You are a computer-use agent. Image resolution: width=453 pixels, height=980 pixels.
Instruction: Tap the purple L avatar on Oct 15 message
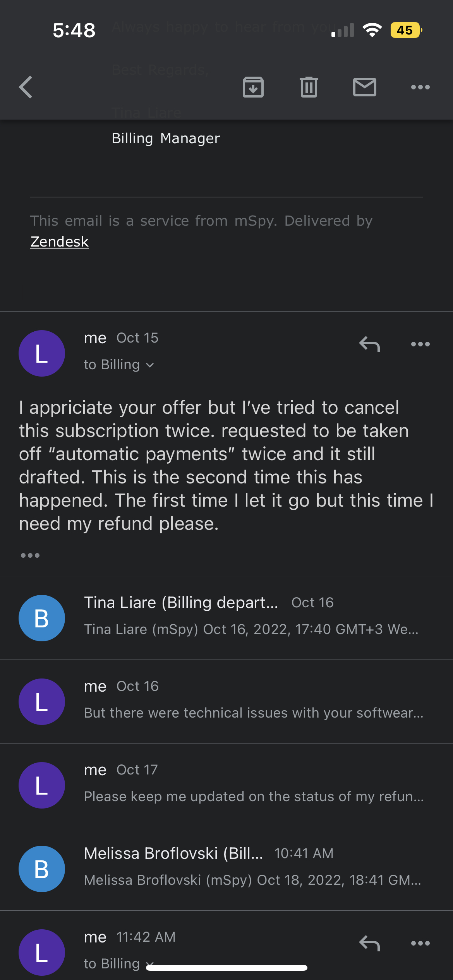click(42, 353)
